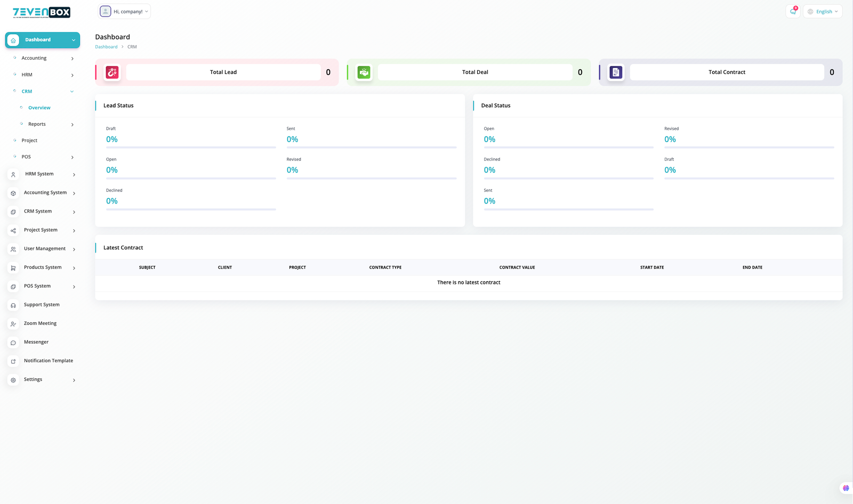Click the Products System cart icon
The height and width of the screenshot is (504, 853).
tap(13, 268)
